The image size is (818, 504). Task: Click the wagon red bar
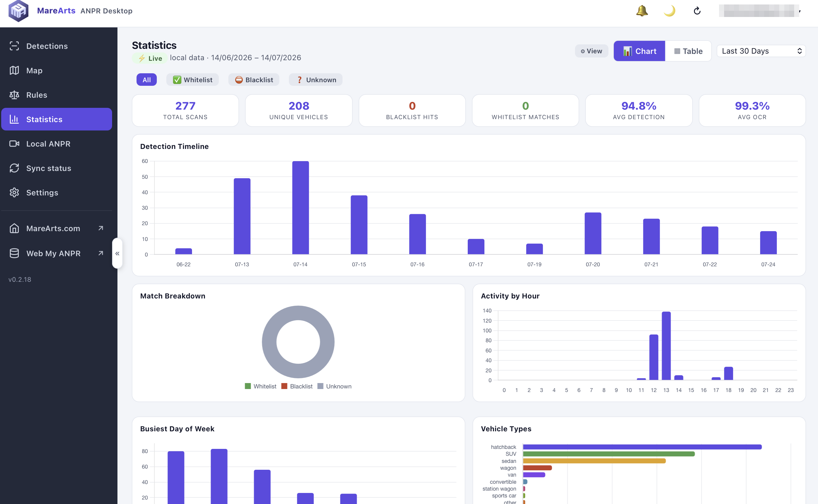(x=537, y=468)
